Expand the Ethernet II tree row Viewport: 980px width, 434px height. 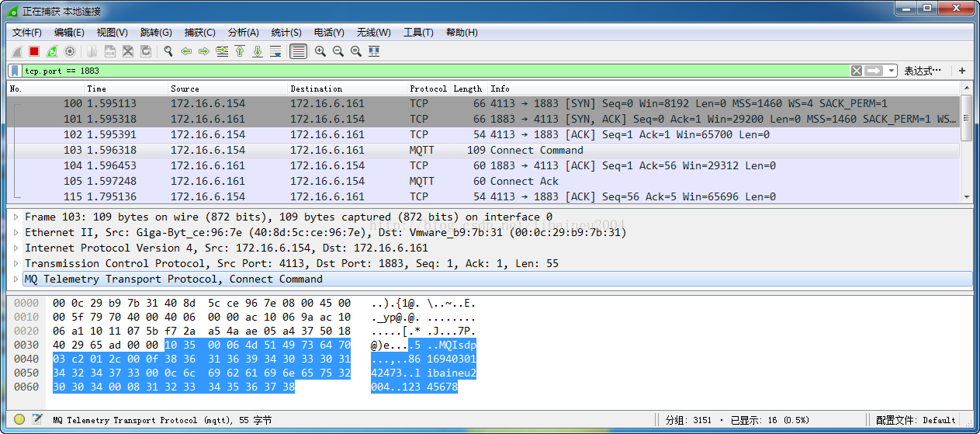pos(16,232)
